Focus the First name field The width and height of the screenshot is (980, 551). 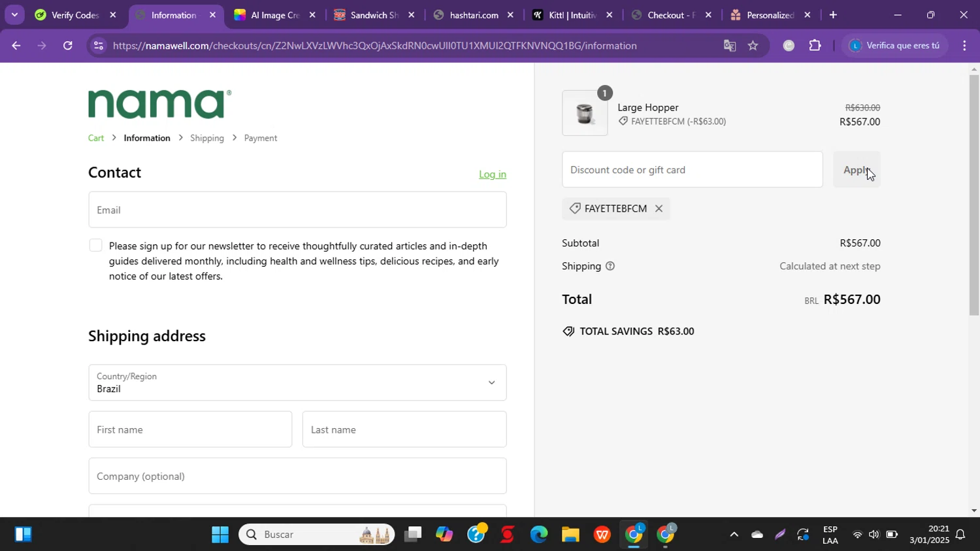pos(190,429)
